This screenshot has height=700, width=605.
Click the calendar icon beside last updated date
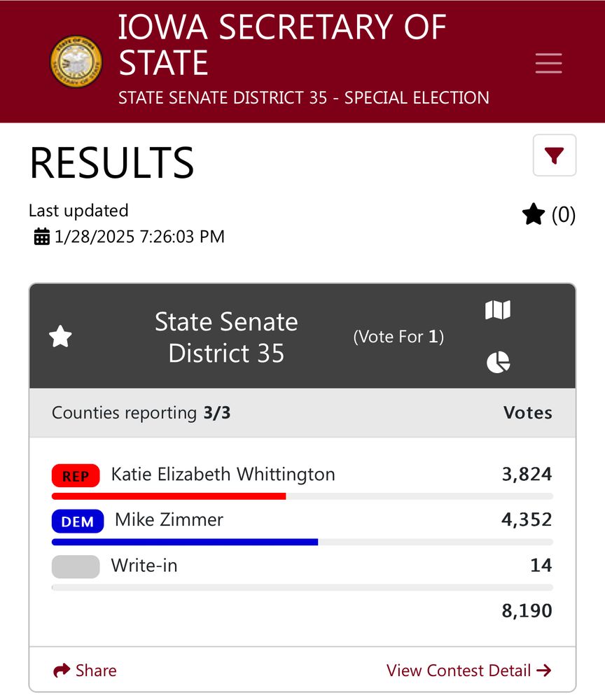point(42,237)
